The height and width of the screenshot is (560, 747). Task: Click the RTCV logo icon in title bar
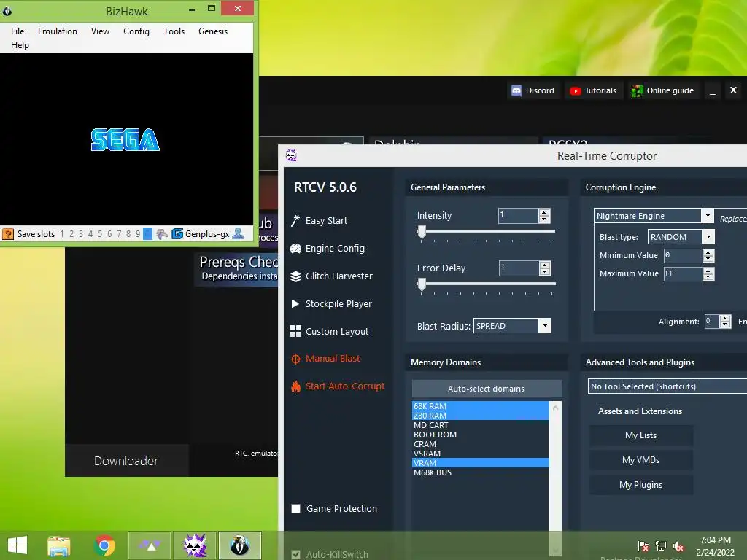tap(291, 155)
